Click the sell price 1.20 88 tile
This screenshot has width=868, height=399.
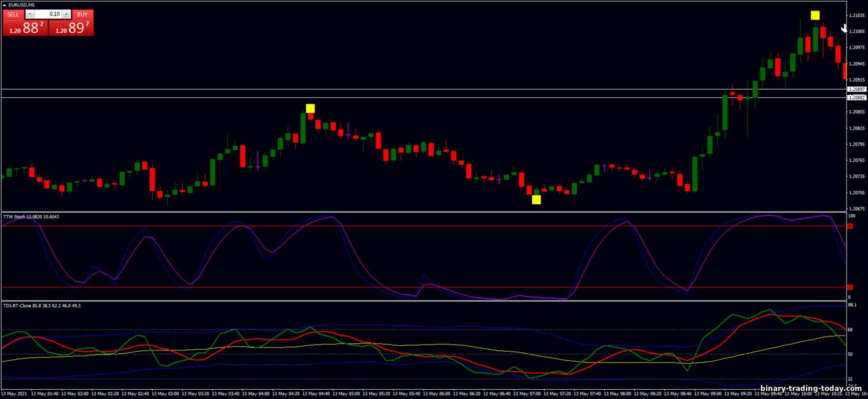click(x=25, y=27)
